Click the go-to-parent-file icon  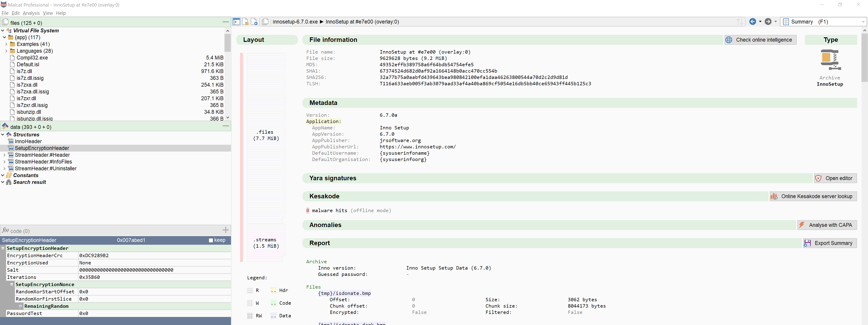point(254,21)
